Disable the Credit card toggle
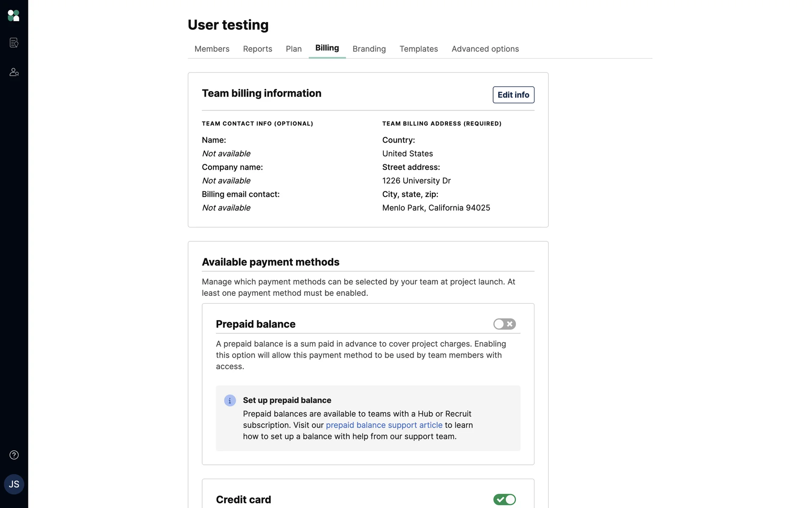Image resolution: width=812 pixels, height=508 pixels. (504, 500)
